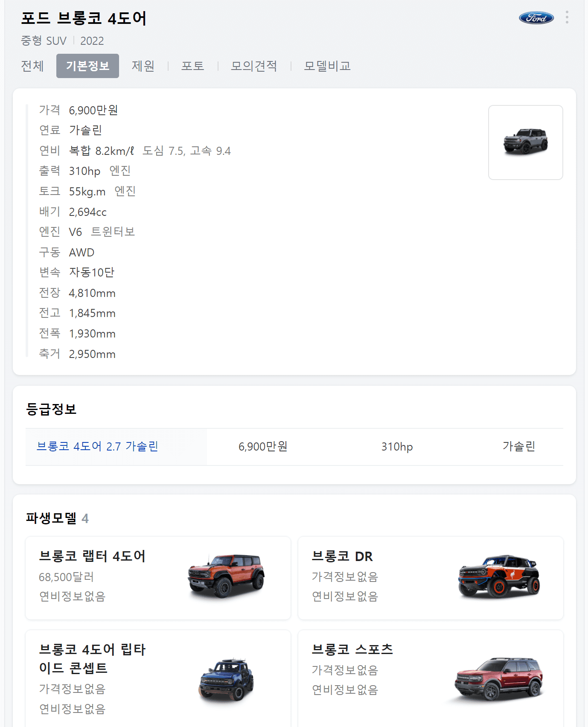Open the 브롱코 DR model card
588x727 pixels.
[x=431, y=578]
